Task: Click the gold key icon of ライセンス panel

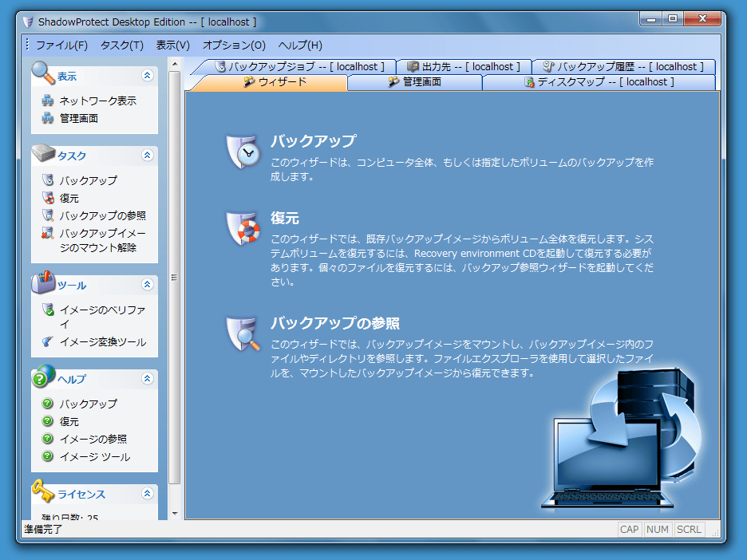Action: pyautogui.click(x=43, y=491)
